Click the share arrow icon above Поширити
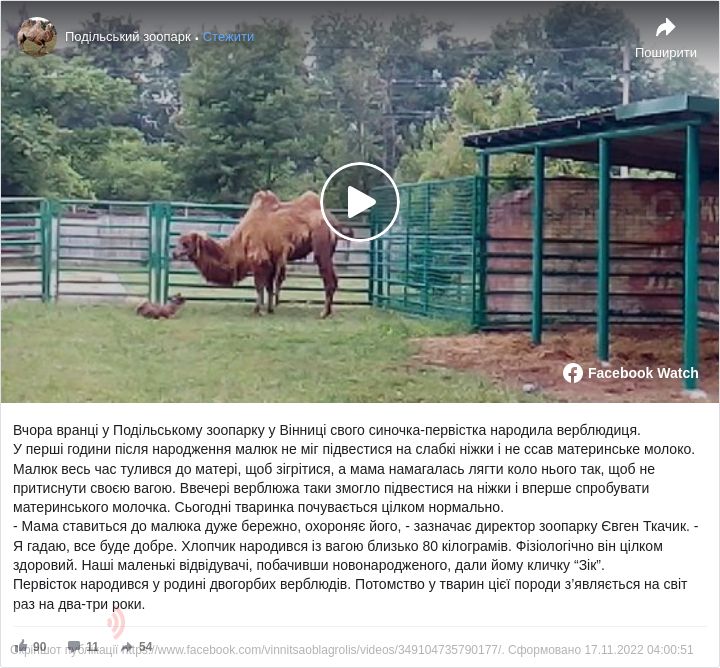 coord(665,27)
